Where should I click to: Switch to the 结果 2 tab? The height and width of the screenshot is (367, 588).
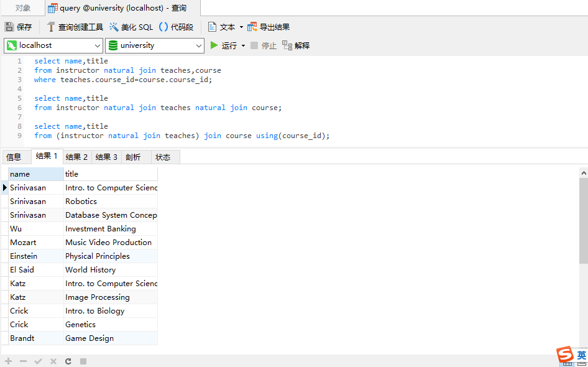coord(76,157)
